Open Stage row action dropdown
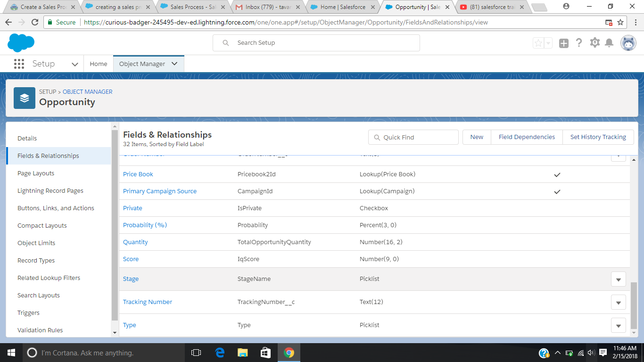The height and width of the screenshot is (362, 644). coord(619,279)
